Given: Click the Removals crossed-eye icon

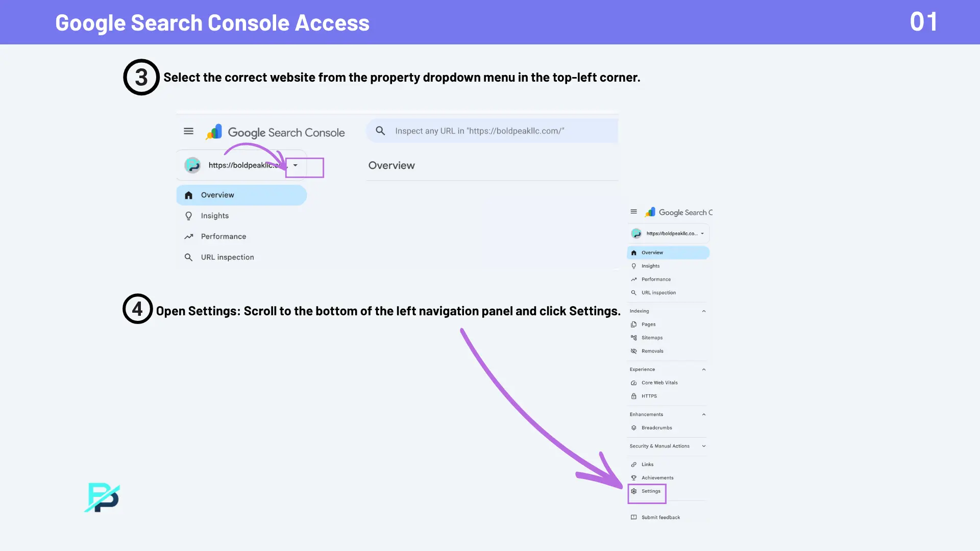Looking at the screenshot, I should coord(633,351).
